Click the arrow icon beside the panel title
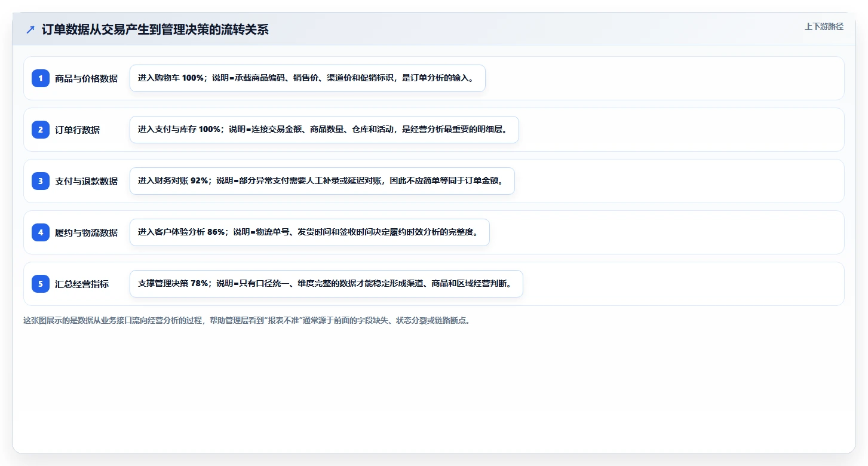The image size is (868, 466). (30, 30)
